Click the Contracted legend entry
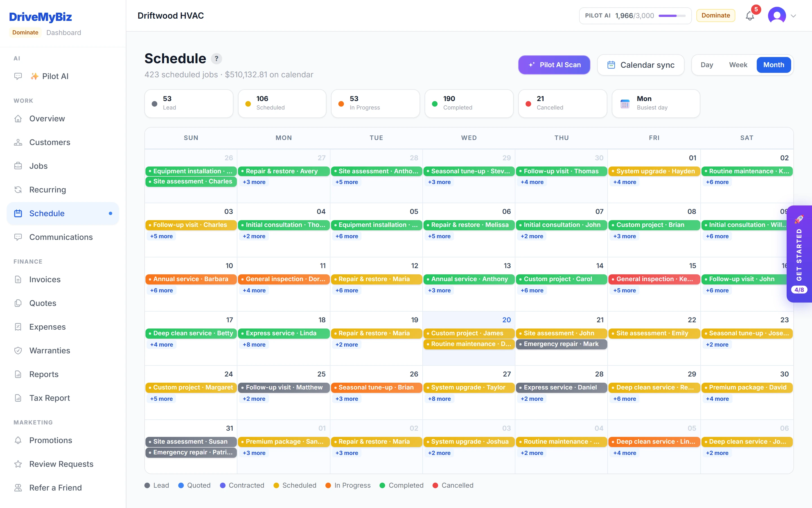This screenshot has width=812, height=508. coord(242,485)
